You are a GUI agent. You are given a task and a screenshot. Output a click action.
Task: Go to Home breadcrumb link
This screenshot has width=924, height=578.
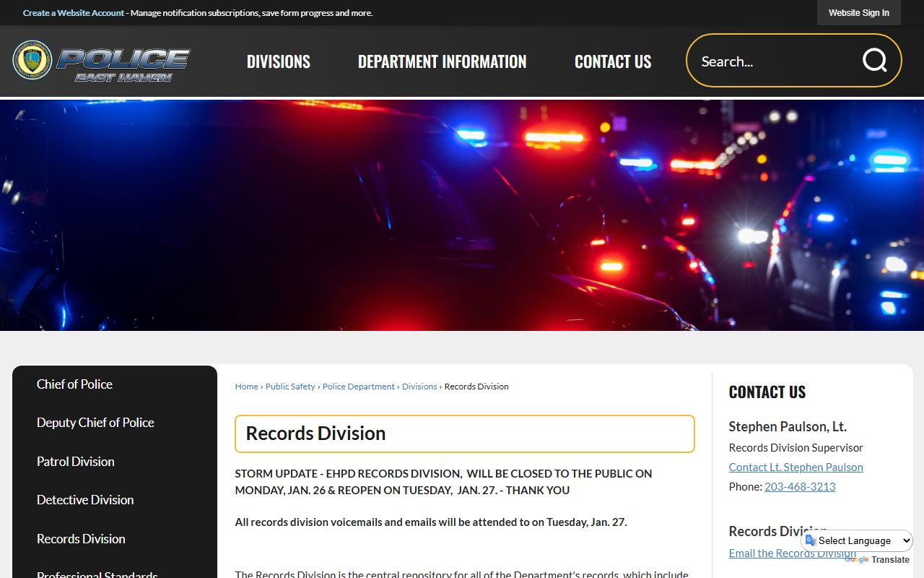[x=246, y=387]
